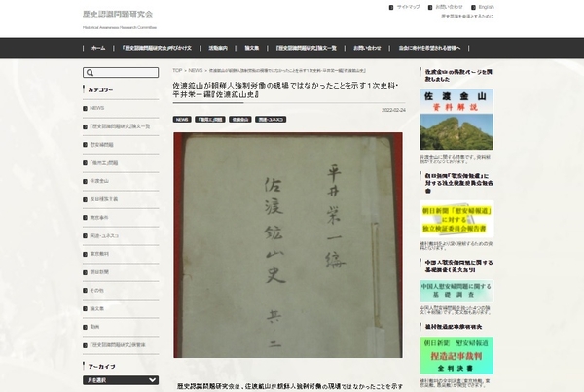This screenshot has height=392, width=584.
Task: Open 「徴用工」問題 category in sidebar
Action: tap(103, 163)
